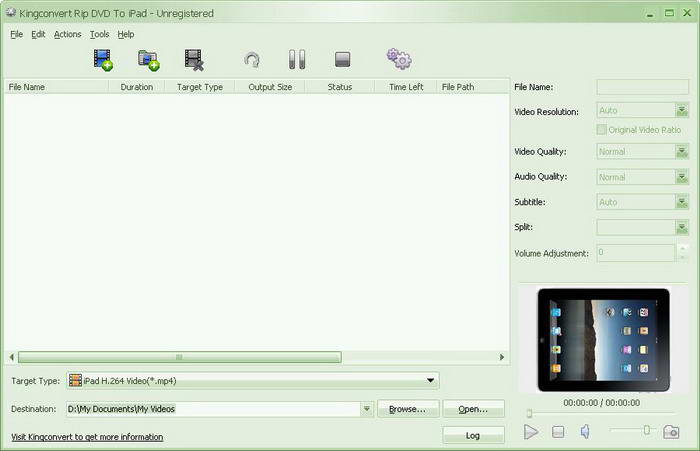Open the Target Type dropdown list
This screenshot has height=451, width=700.
(x=430, y=380)
